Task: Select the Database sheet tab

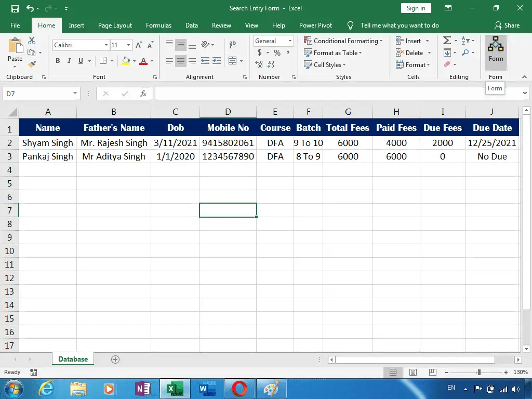Action: tap(73, 359)
